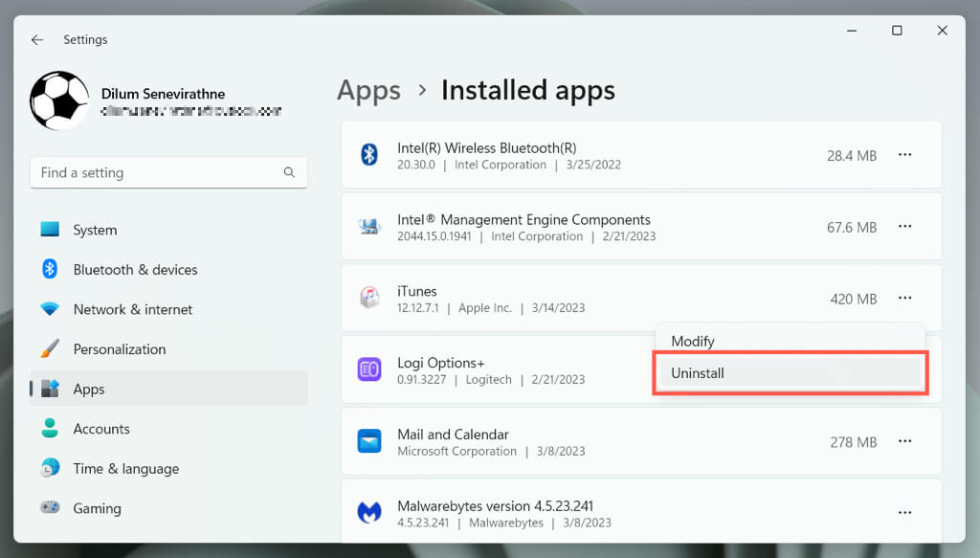Navigate to Time & language settings

click(125, 469)
